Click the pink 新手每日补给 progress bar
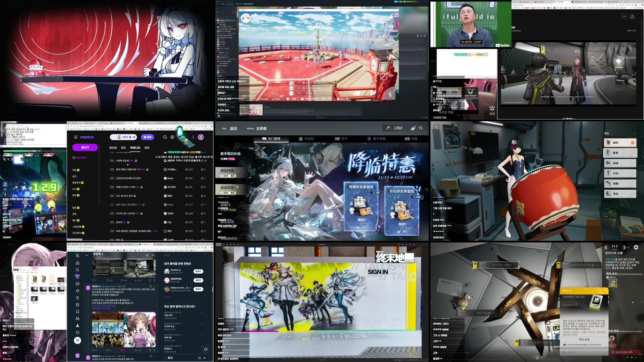Viewport: 644px width, 362px height. tap(231, 159)
